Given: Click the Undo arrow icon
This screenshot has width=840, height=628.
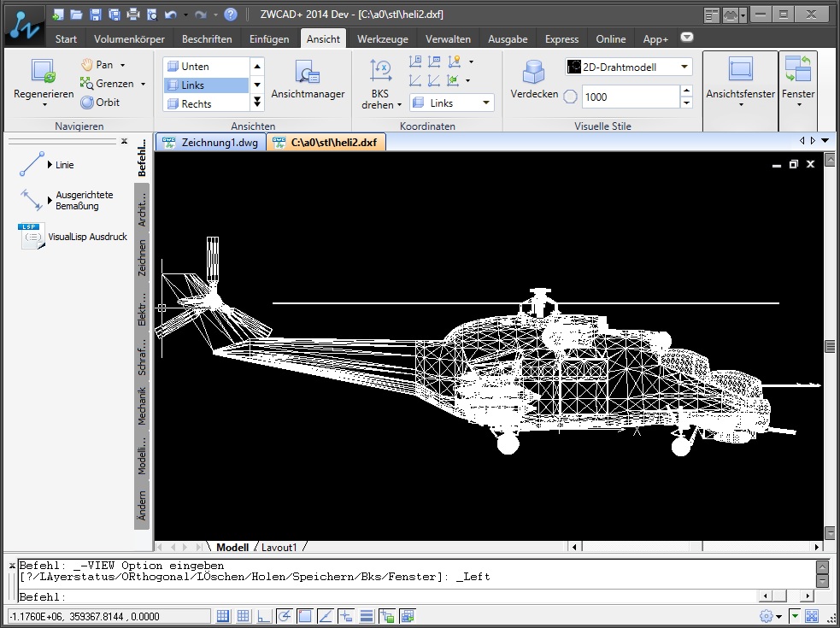Looking at the screenshot, I should click(x=171, y=15).
